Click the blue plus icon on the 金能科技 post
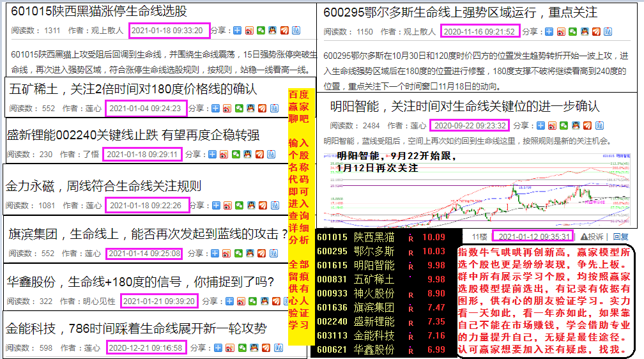Viewport: 644px width, 359px height. tap(217, 348)
